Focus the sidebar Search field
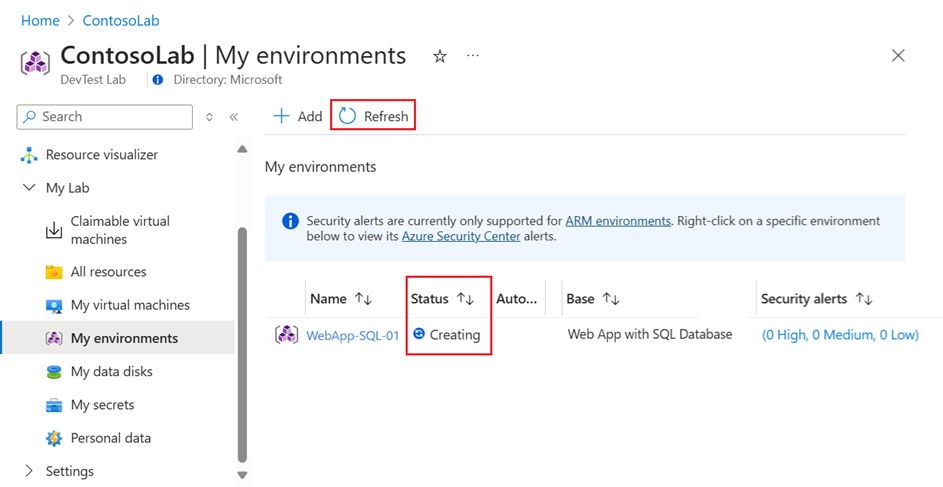Image resolution: width=943 pixels, height=487 pixels. (105, 117)
